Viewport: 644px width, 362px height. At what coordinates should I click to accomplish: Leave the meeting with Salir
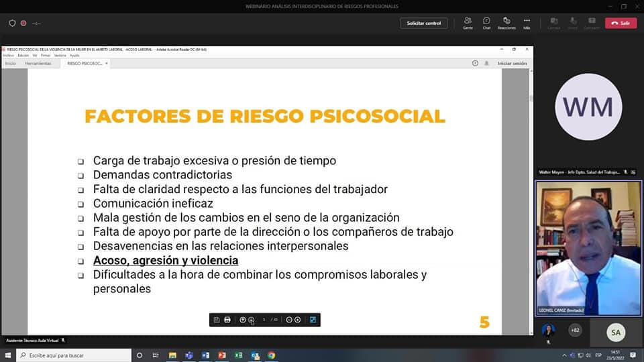tap(621, 23)
